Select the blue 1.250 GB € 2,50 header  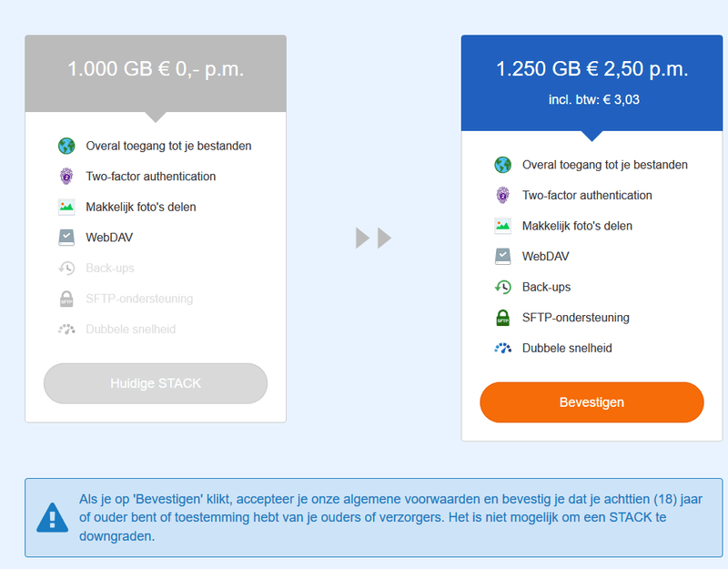tap(591, 69)
